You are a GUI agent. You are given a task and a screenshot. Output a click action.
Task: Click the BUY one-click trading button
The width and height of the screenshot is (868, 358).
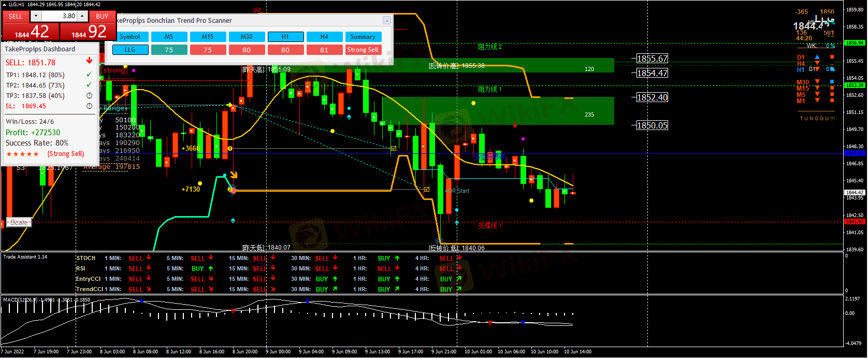point(102,17)
